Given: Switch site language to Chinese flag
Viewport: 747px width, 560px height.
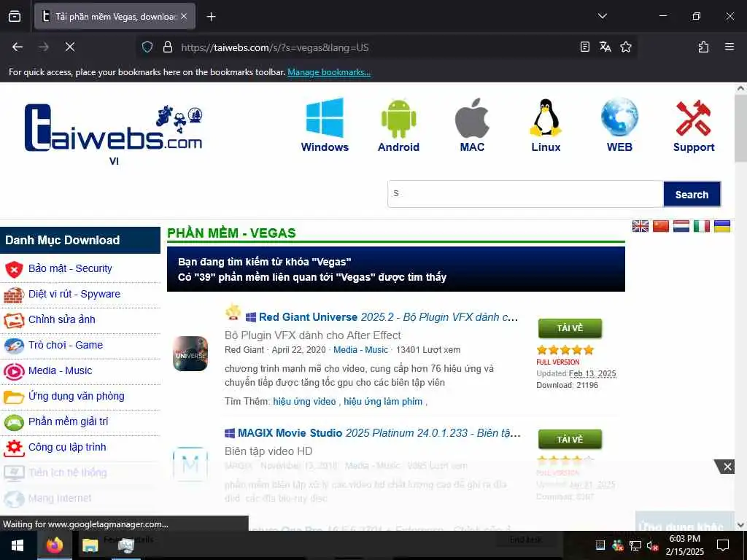Looking at the screenshot, I should 661,226.
